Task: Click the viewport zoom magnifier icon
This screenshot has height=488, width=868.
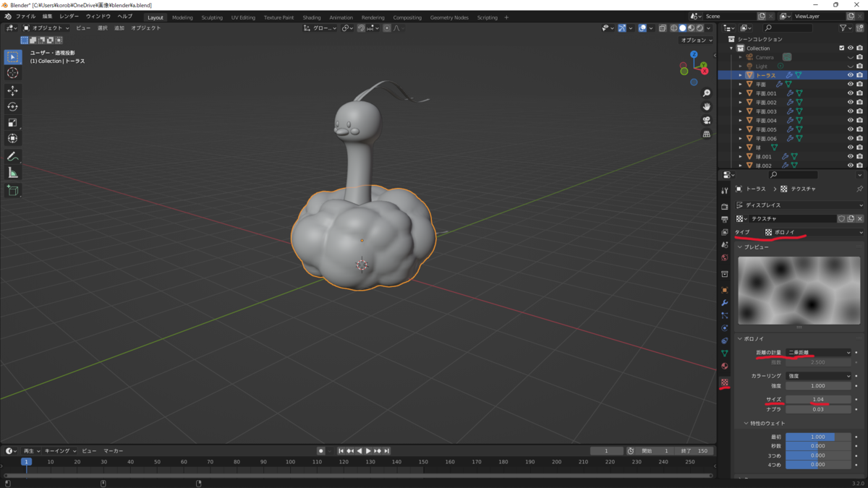Action: coord(707,93)
